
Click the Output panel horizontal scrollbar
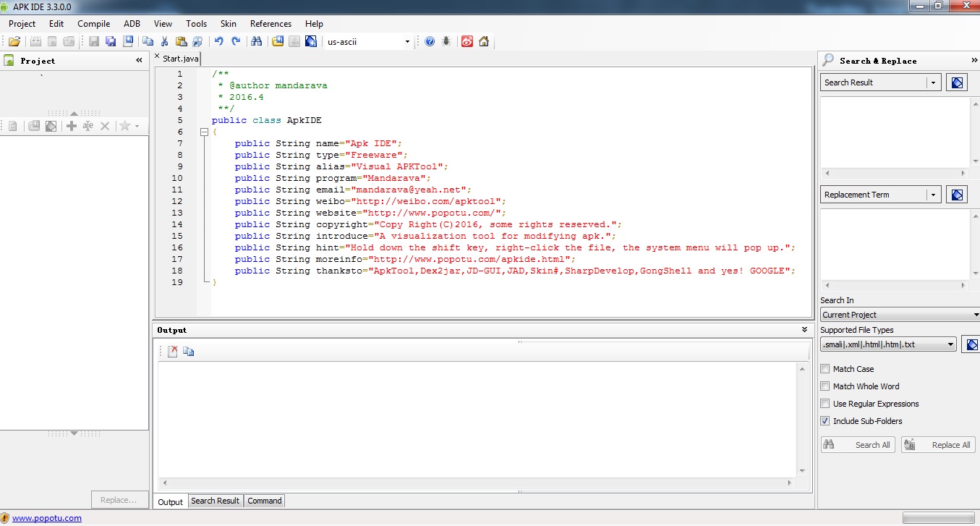pyautogui.click(x=478, y=483)
